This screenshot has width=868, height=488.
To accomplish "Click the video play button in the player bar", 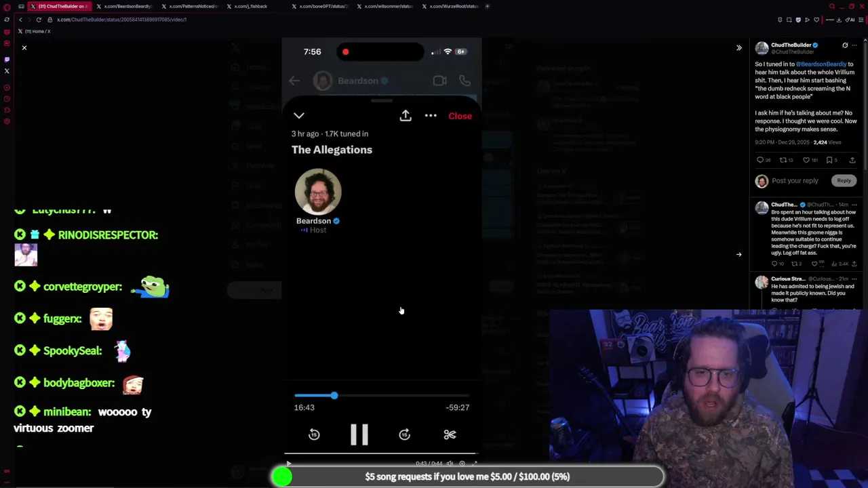I will coord(289,464).
